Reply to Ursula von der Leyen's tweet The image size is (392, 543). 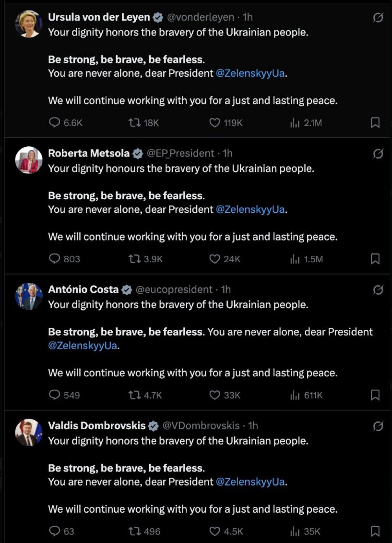[x=54, y=122]
